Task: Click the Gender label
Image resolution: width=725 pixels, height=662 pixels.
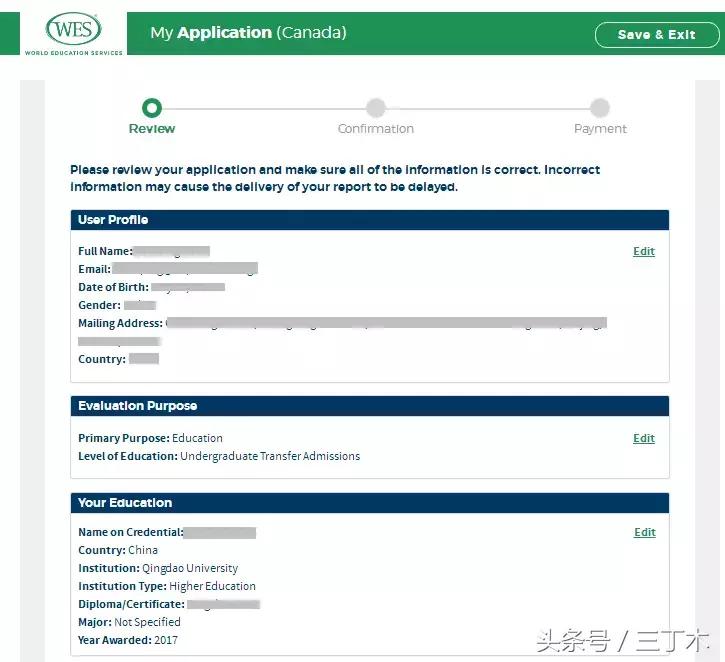Action: (99, 305)
